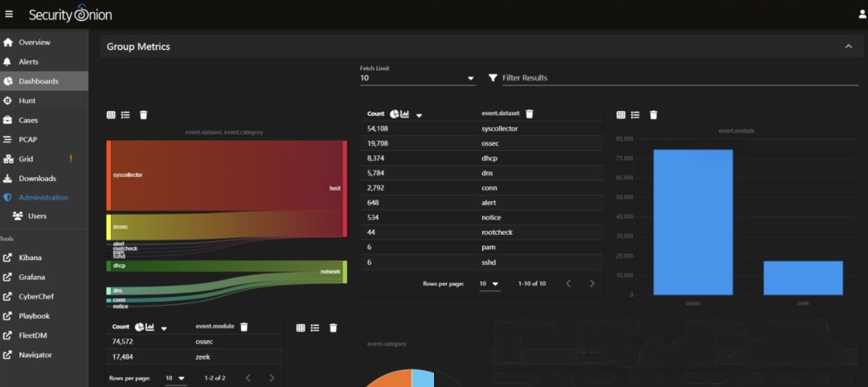The image size is (868, 387).
Task: Sort event.dataset table by Count arrow
Action: (419, 115)
